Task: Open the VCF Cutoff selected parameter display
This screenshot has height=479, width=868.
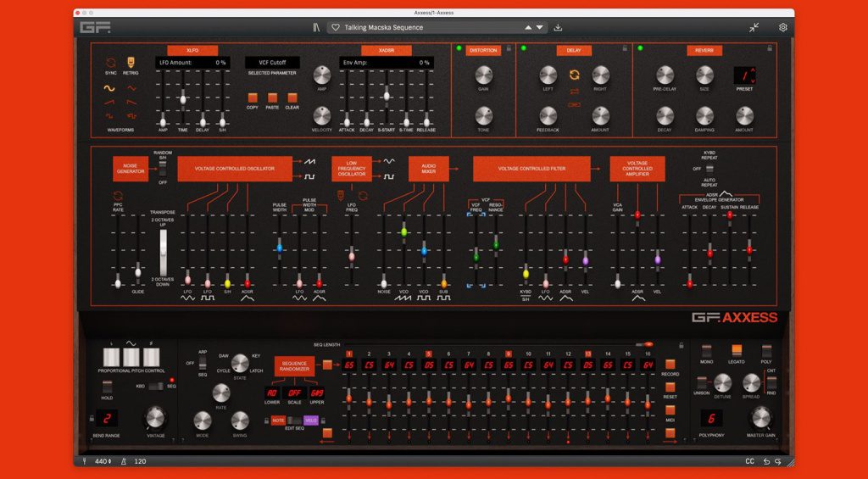Action: 272,63
